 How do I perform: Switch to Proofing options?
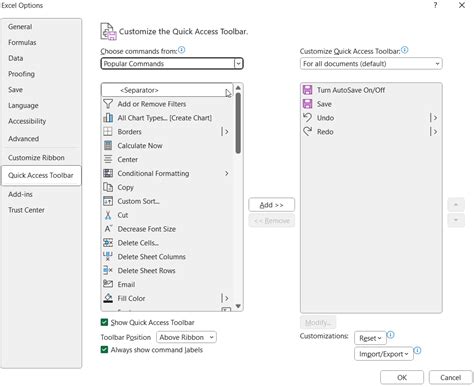tap(21, 74)
